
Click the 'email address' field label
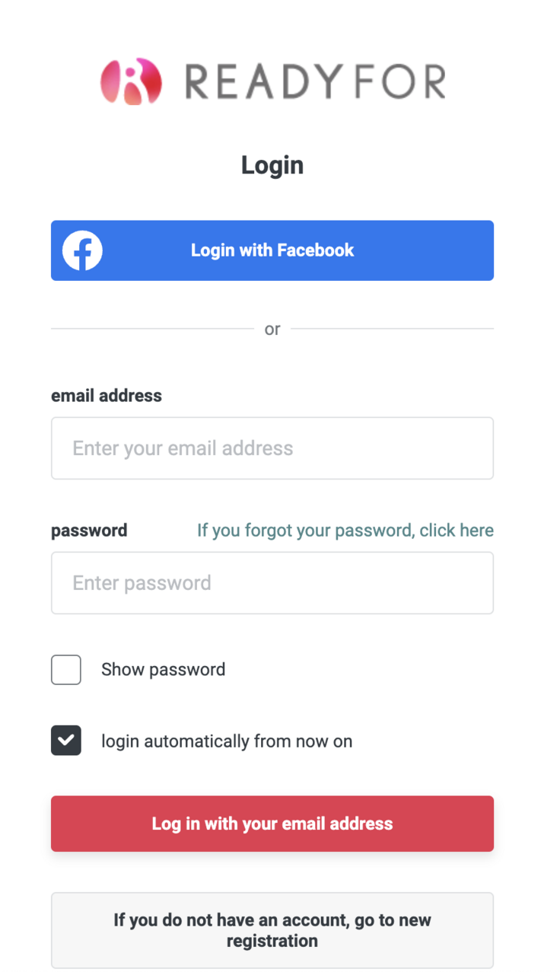click(x=107, y=396)
